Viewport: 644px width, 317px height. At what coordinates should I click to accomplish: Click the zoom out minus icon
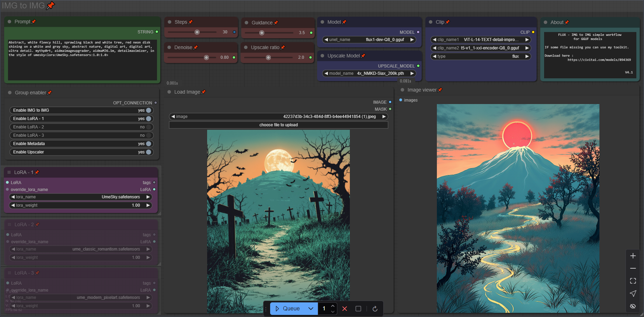633,268
